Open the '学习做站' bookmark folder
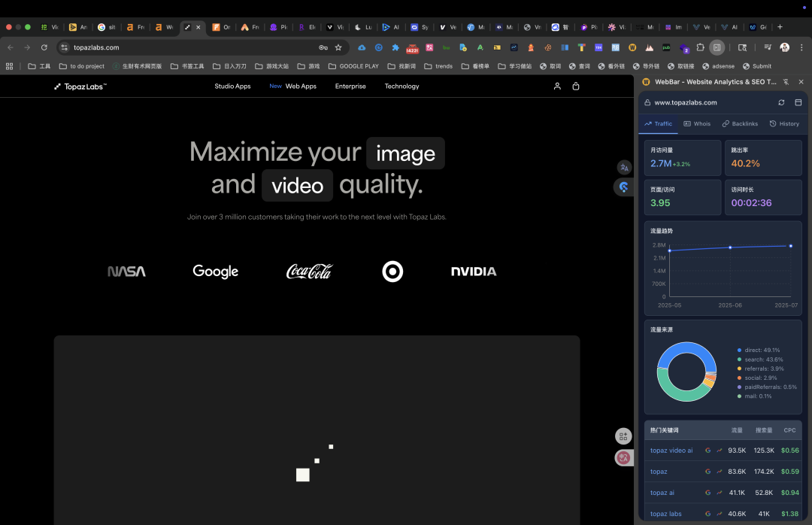Image resolution: width=812 pixels, height=525 pixels. pos(515,66)
